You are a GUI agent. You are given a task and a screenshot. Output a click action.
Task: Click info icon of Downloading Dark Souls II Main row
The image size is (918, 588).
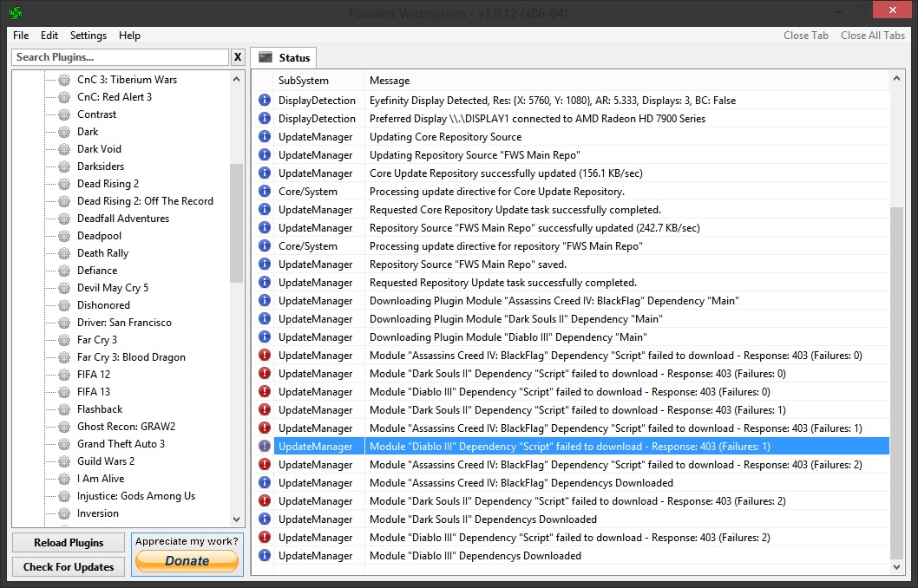pos(265,319)
